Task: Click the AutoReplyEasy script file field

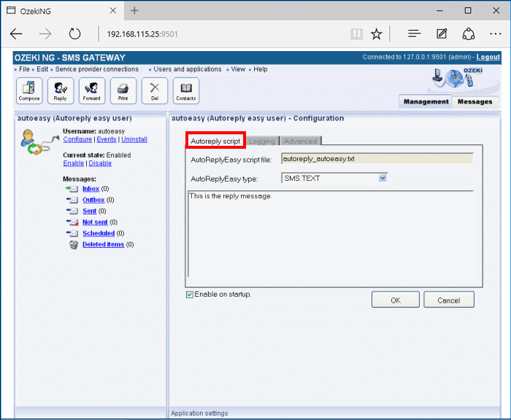Action: 377,159
